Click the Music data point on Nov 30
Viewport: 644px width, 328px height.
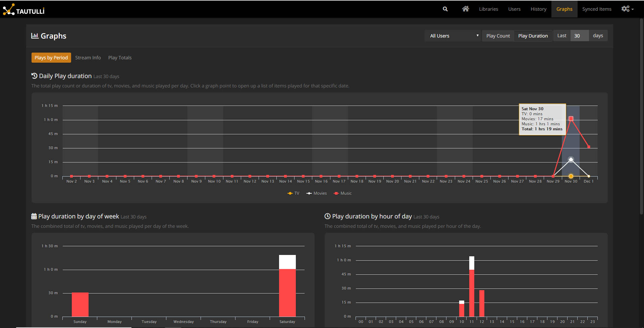571,119
